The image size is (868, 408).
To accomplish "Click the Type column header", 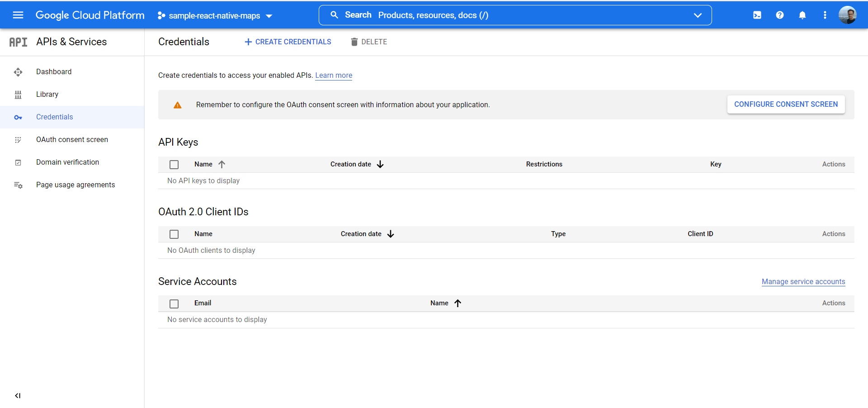I will 558,234.
